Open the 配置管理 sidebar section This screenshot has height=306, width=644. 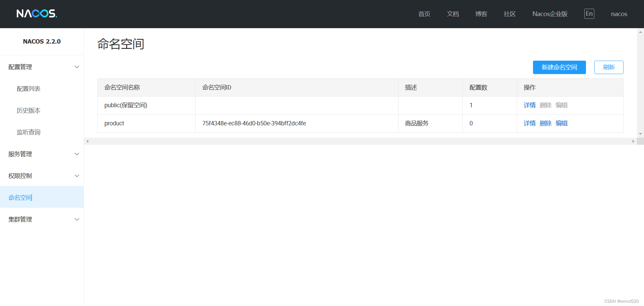pyautogui.click(x=42, y=67)
